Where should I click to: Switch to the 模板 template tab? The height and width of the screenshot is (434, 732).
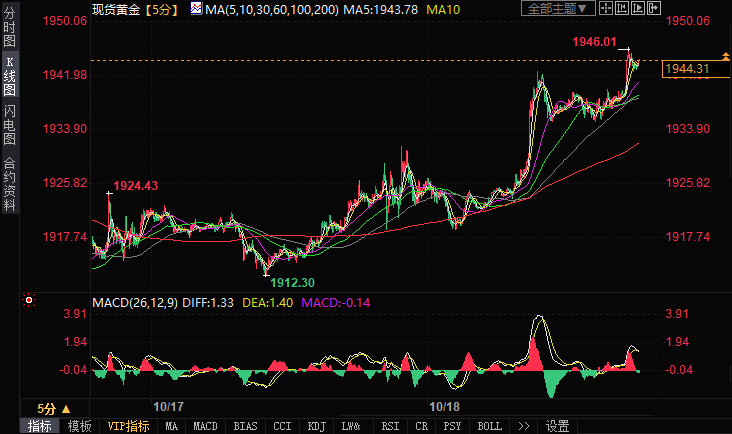[x=80, y=426]
